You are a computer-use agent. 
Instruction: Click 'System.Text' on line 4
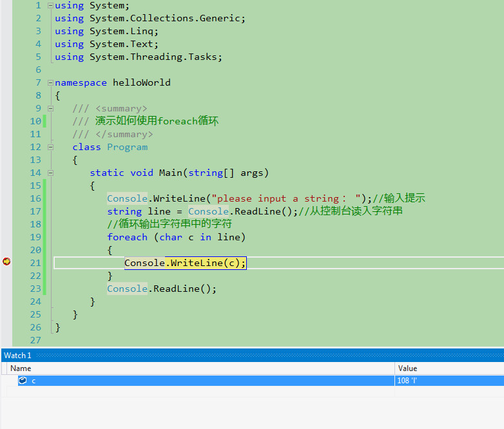122,44
